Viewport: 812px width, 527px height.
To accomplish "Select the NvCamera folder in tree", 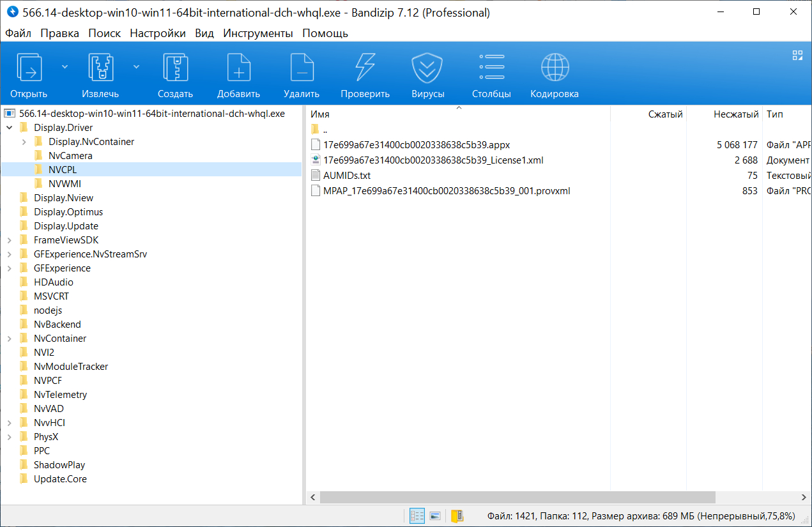I will click(70, 156).
